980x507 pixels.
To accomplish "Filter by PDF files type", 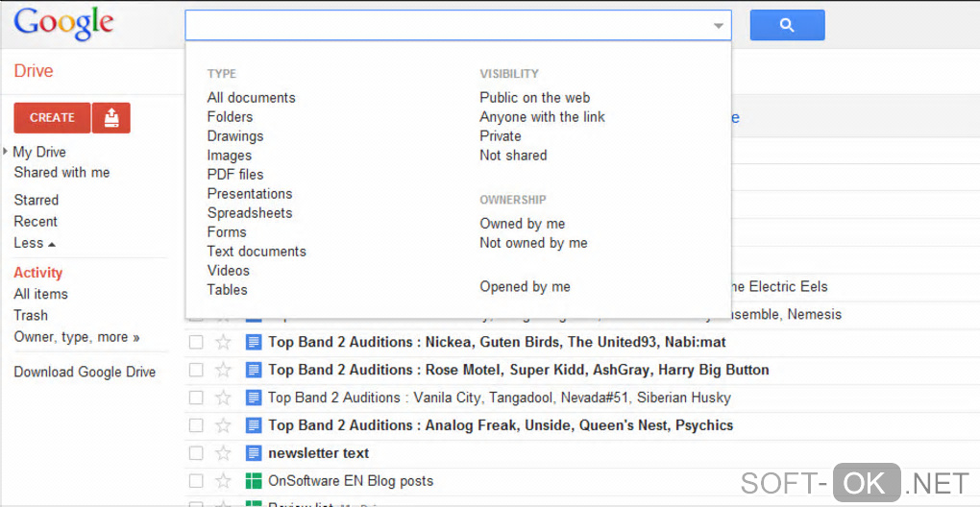I will tap(235, 174).
